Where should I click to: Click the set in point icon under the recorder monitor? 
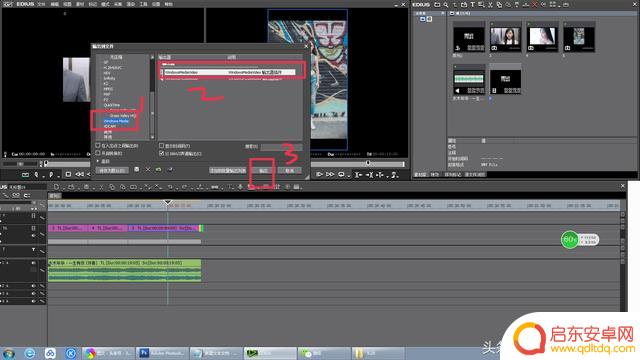(358, 175)
